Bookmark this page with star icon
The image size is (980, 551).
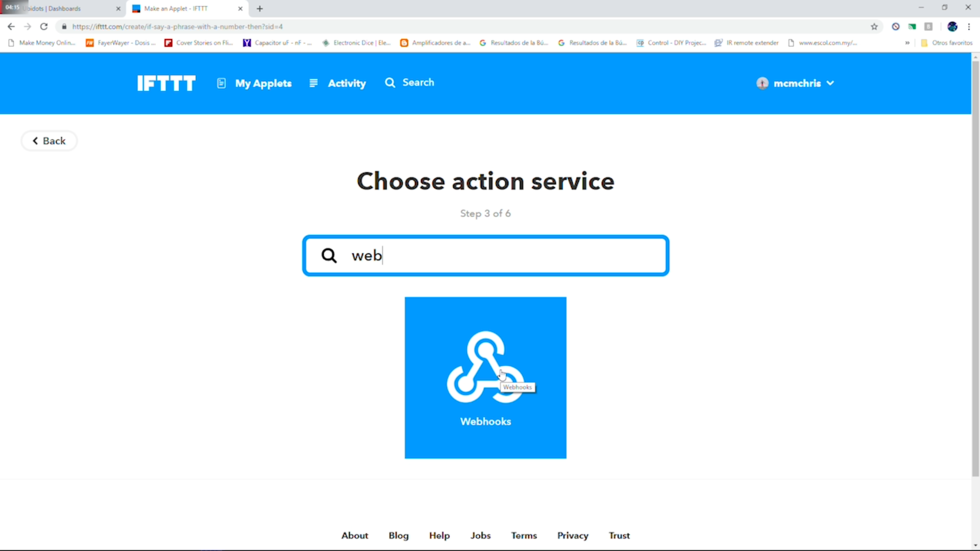click(x=874, y=27)
